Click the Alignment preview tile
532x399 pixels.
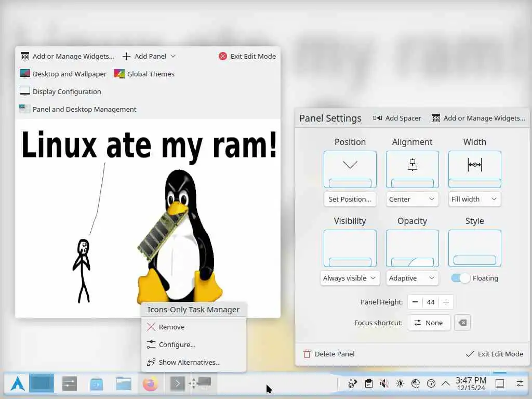pos(412,169)
